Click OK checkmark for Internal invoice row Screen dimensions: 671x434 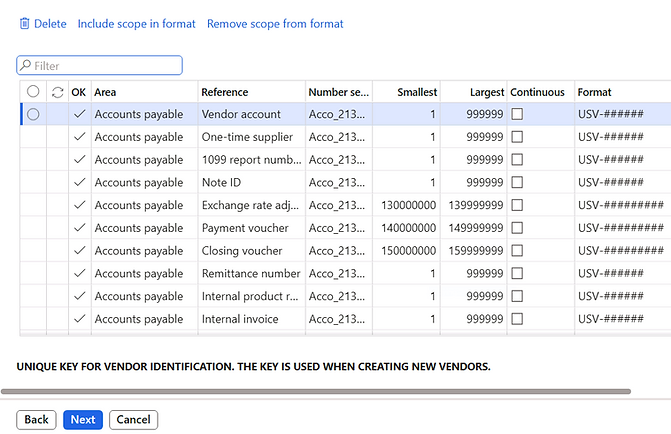point(79,319)
